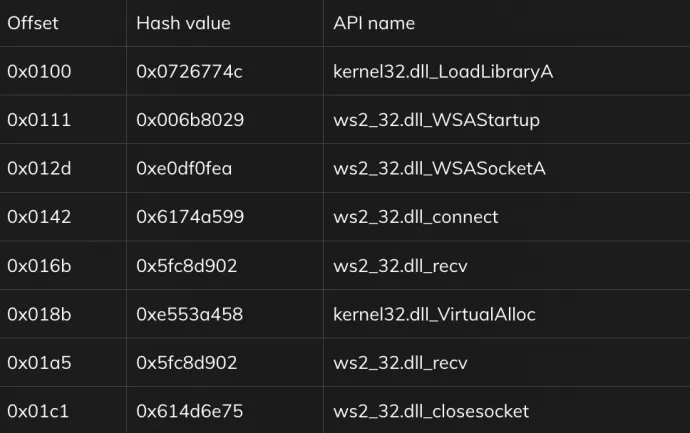Select offset cell 0x0111
This screenshot has width=690, height=433.
click(x=39, y=120)
